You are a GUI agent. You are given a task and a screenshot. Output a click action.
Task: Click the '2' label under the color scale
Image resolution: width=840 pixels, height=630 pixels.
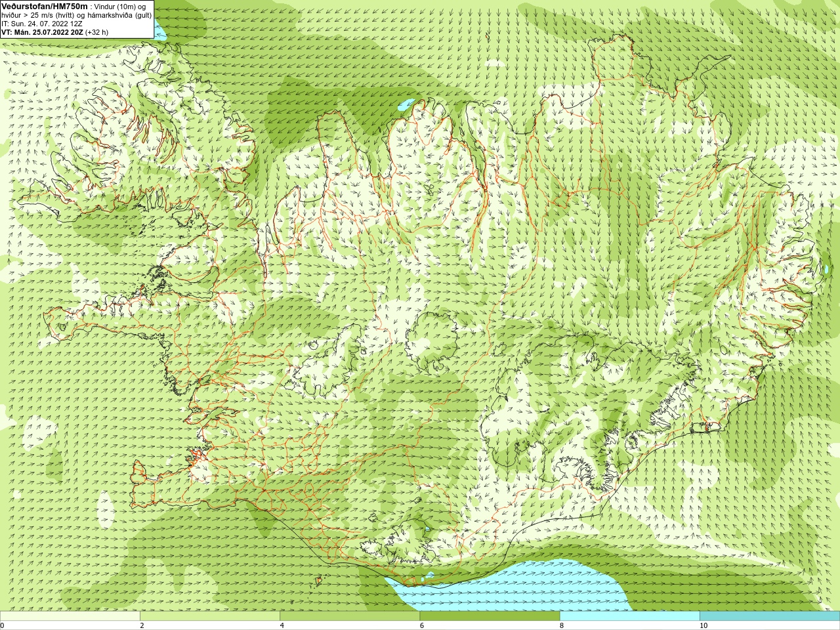pos(142,625)
